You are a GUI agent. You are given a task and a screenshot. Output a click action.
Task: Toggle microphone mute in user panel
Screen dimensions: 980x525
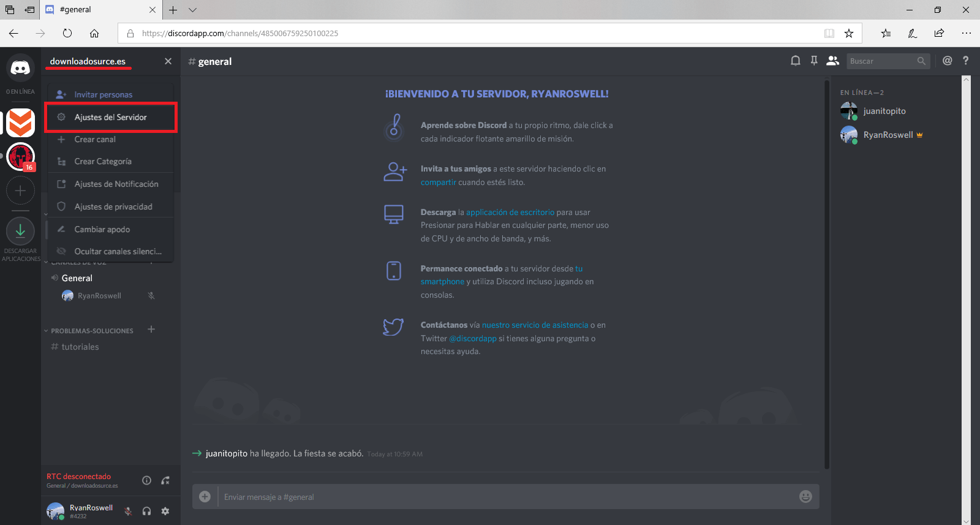[x=128, y=511]
